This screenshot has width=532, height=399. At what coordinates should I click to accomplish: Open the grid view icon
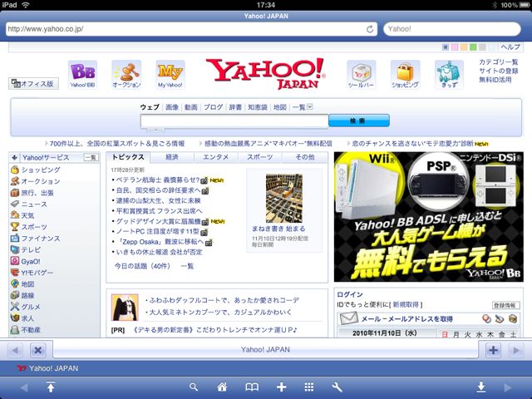point(308,387)
